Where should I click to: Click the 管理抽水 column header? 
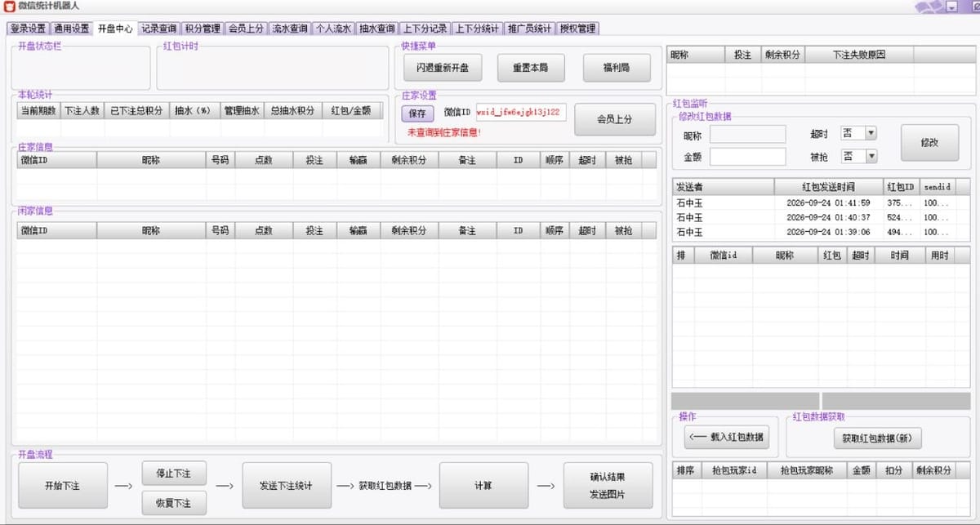(242, 111)
